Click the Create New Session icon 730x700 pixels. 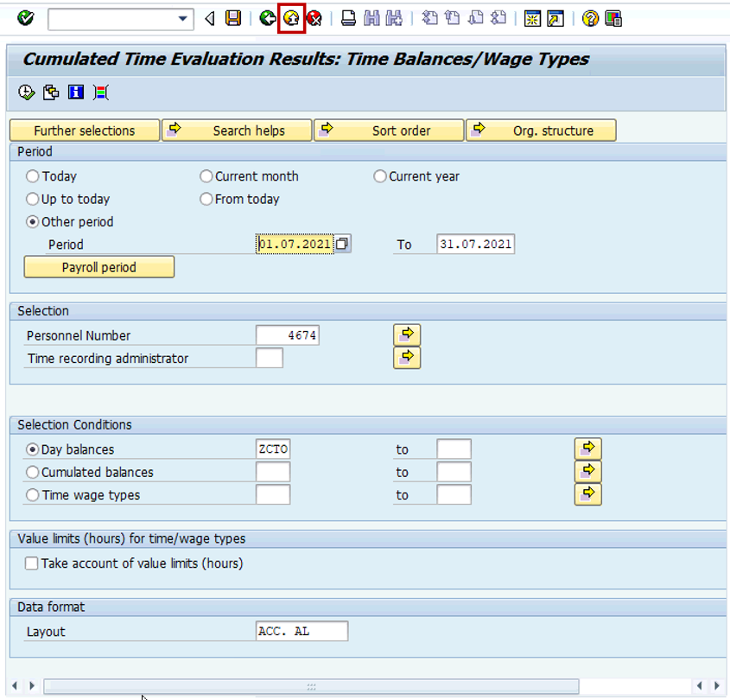(x=532, y=19)
